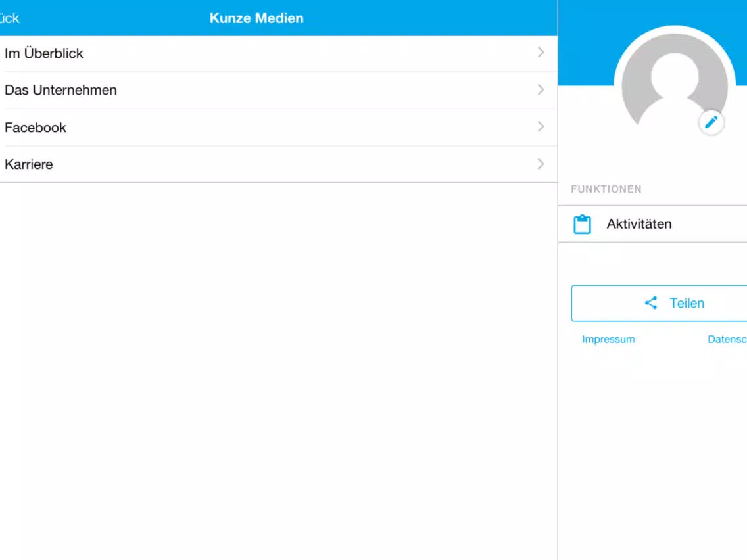The height and width of the screenshot is (560, 747).
Task: Open the Karriere entry
Action: (x=279, y=164)
